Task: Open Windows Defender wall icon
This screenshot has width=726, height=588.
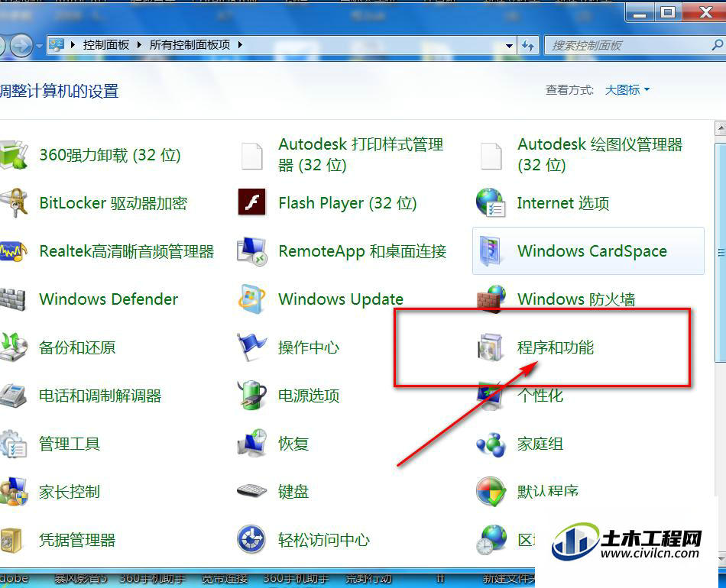Action: point(12,299)
